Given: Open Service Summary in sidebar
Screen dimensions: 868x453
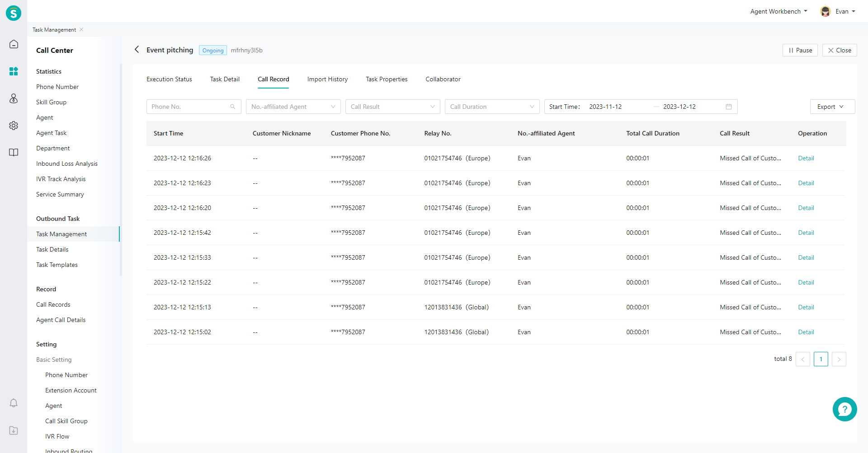Looking at the screenshot, I should click(x=60, y=194).
